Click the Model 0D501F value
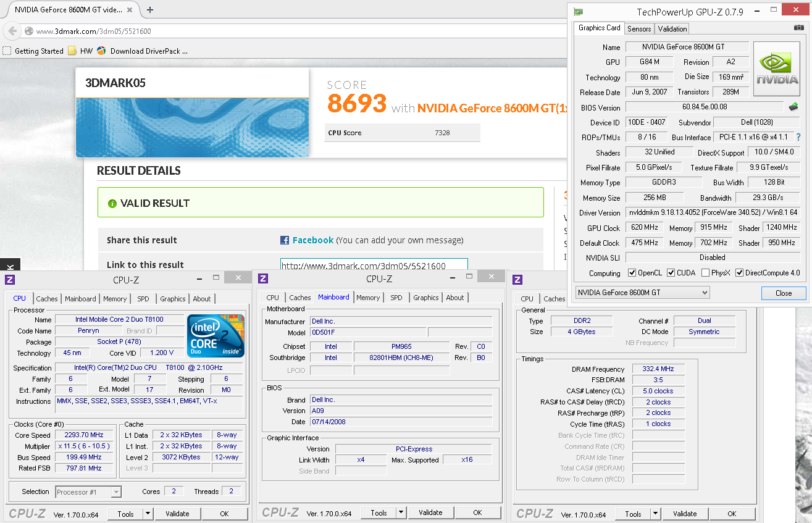Viewport: 812px width, 523px height. tap(368, 332)
